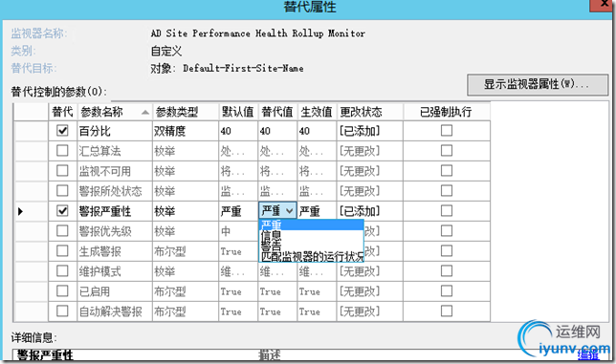Image resolution: width=616 pixels, height=364 pixels.
Task: Click the 参数类型 column header
Action: pyautogui.click(x=186, y=112)
